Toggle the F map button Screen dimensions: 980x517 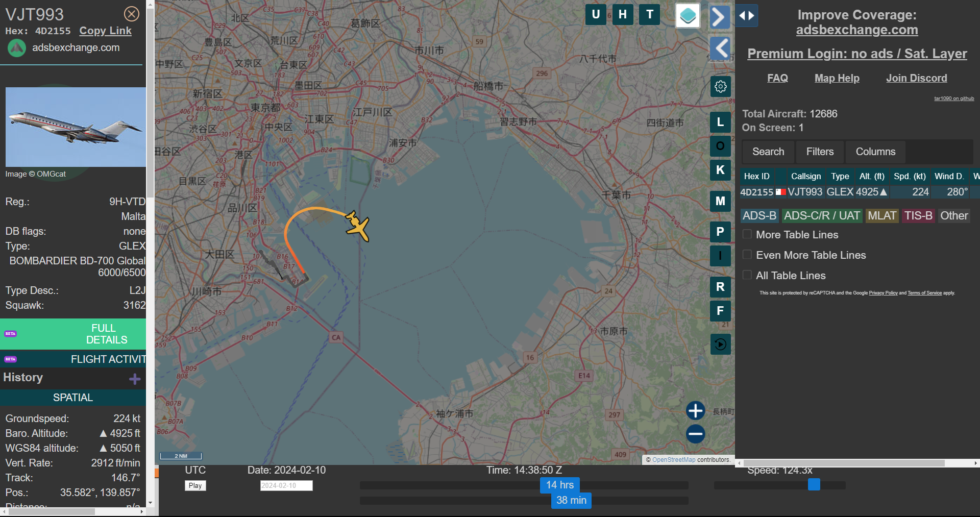(721, 311)
